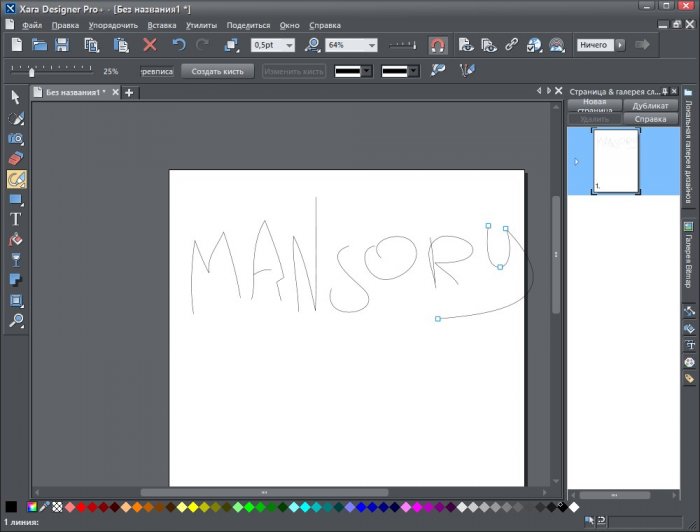Viewport: 700px width, 532px height.
Task: Click the Дубликат button
Action: click(650, 105)
